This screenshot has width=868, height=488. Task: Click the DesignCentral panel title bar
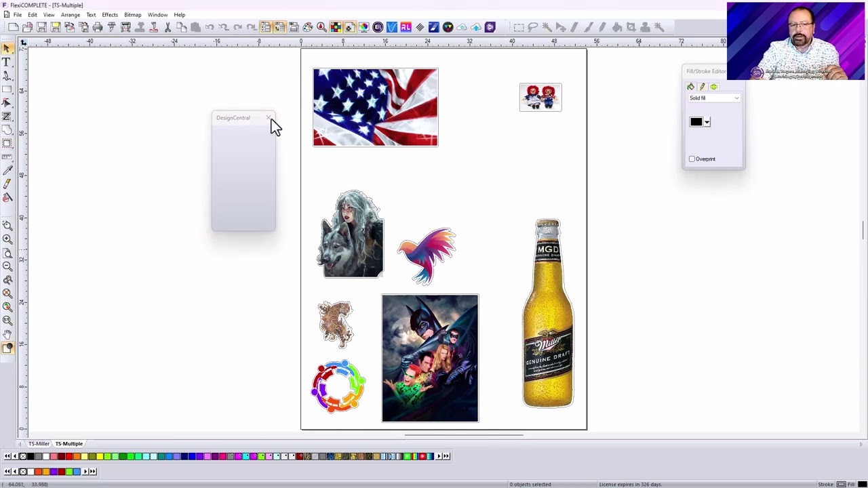(243, 118)
